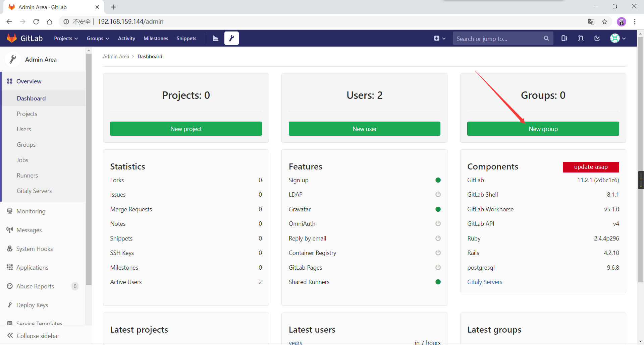Open the Merge requests icon in navbar
The image size is (644, 345).
click(x=581, y=38)
